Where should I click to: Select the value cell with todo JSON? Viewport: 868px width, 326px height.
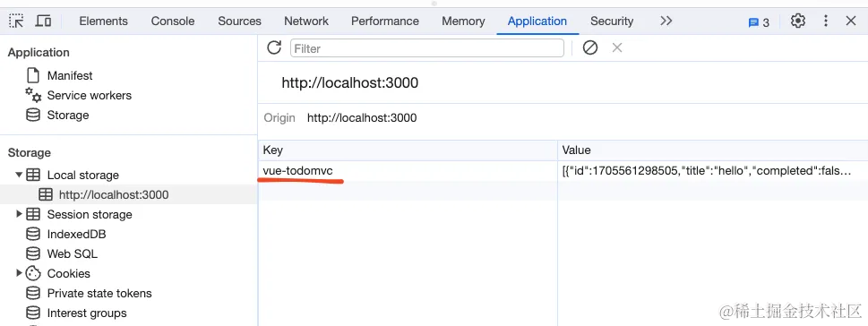click(x=713, y=171)
